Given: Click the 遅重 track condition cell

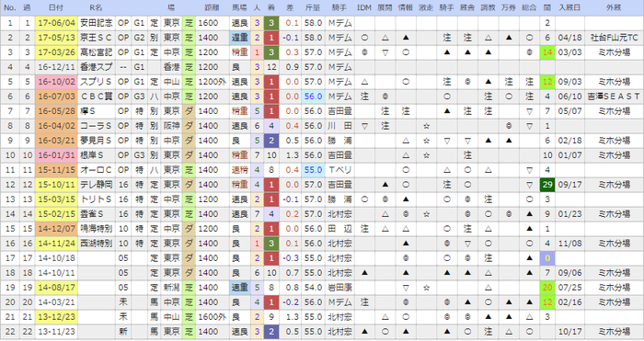Looking at the screenshot, I should point(240,38).
